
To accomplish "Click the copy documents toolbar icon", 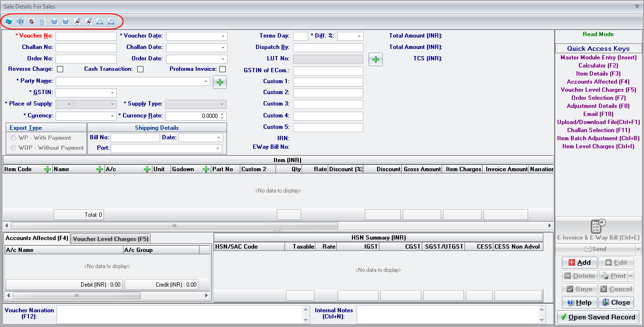I will pyautogui.click(x=43, y=21).
